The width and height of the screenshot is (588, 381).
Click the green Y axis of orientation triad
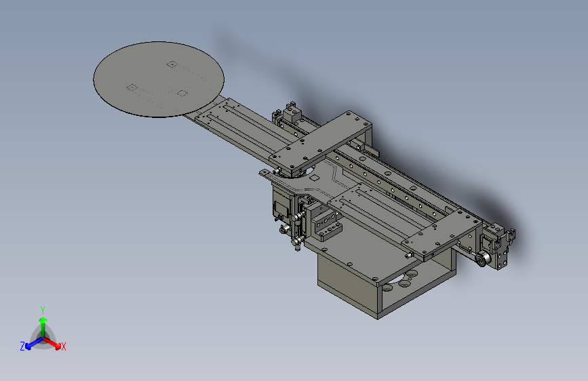tap(43, 327)
